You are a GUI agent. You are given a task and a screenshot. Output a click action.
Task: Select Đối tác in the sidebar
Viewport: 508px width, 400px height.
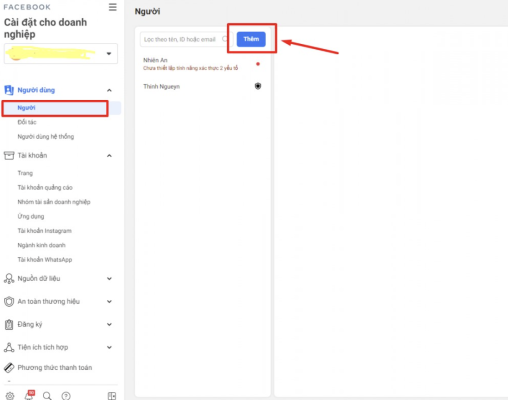click(27, 122)
